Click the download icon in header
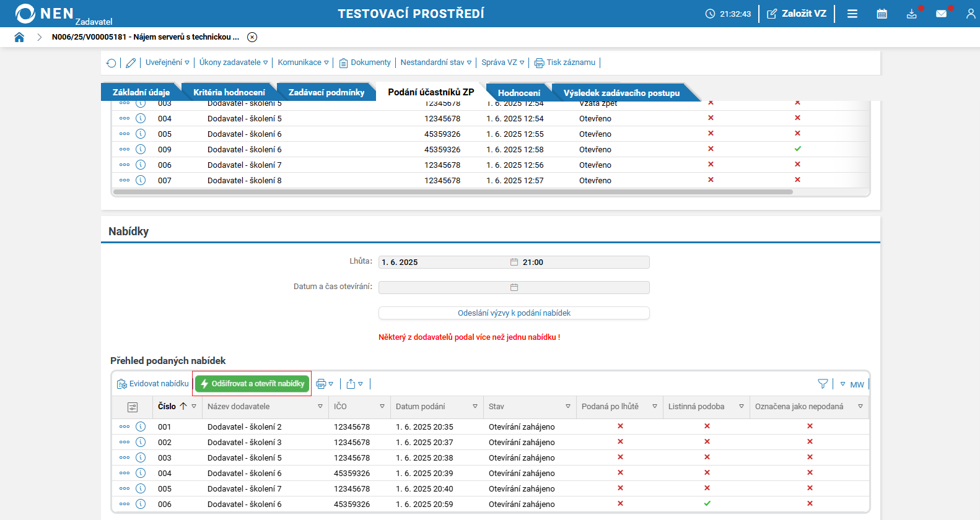 click(911, 14)
